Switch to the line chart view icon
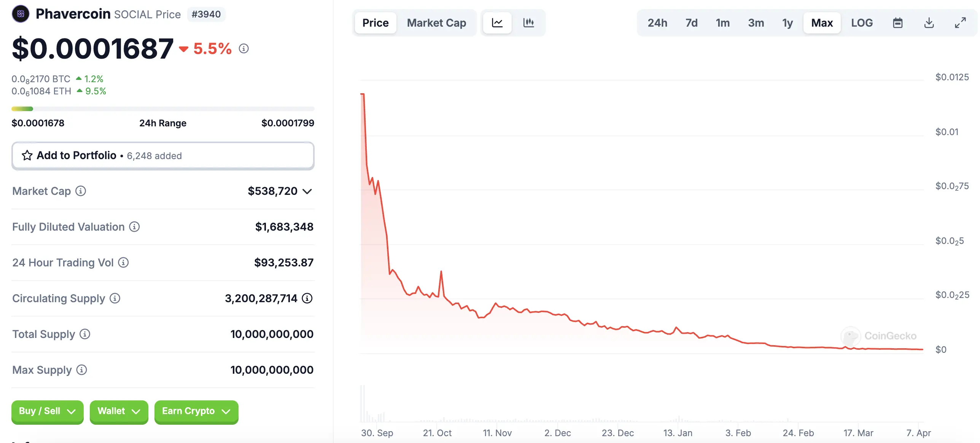This screenshot has width=980, height=443. point(497,23)
